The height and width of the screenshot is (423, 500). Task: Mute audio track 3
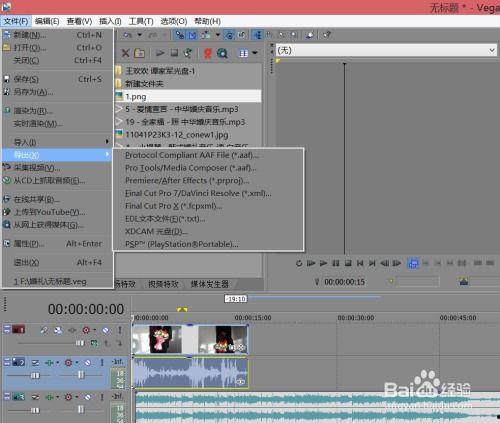tap(88, 397)
